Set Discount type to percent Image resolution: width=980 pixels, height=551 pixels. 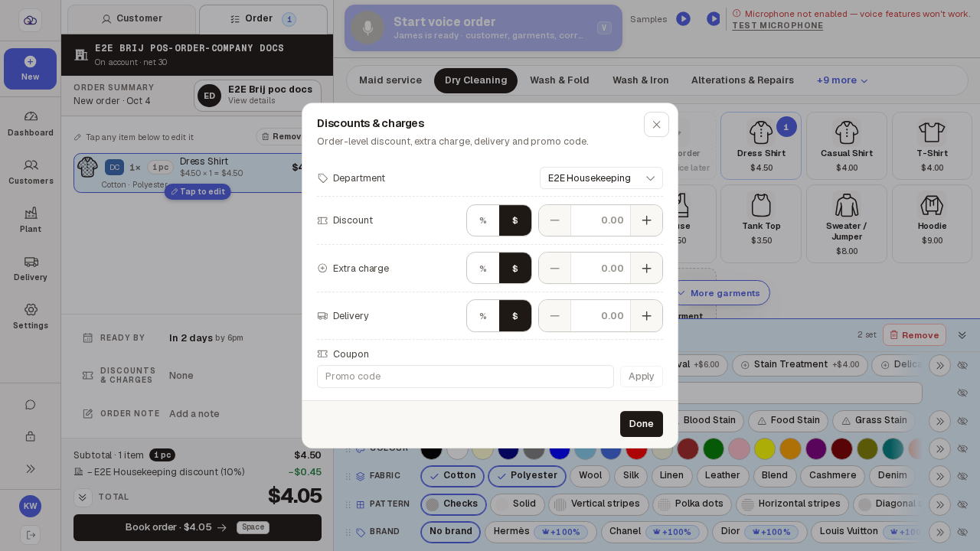click(483, 220)
